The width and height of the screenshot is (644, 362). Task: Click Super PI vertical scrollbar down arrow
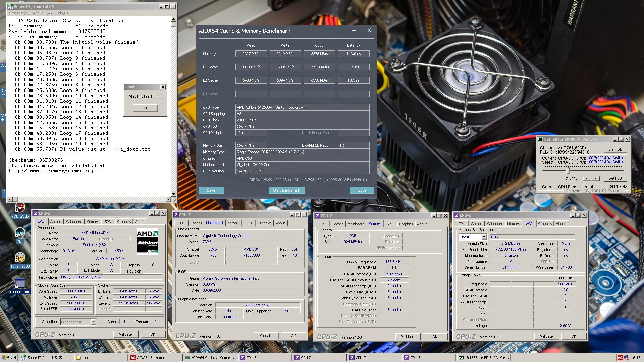[x=173, y=194]
